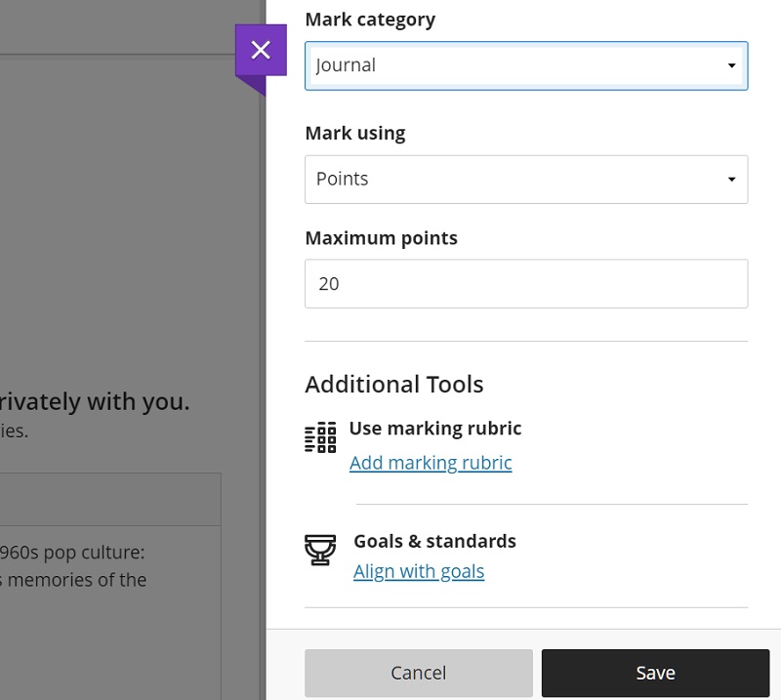Screen dimensions: 781x700
Task: Click the Maximum points input field
Action: (x=525, y=284)
